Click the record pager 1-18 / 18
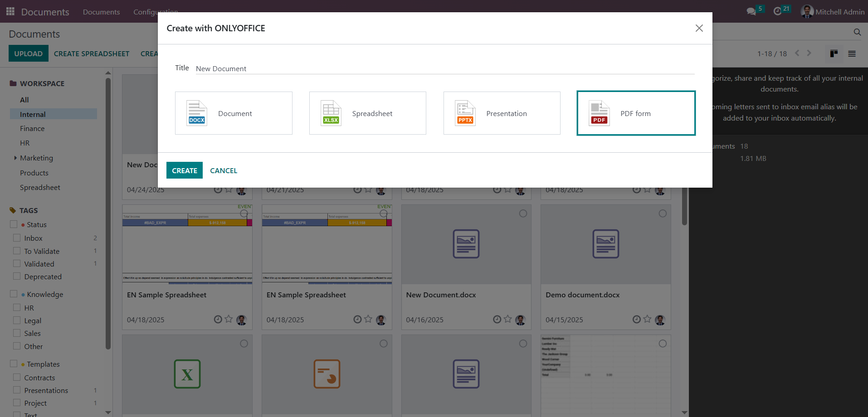 (772, 53)
